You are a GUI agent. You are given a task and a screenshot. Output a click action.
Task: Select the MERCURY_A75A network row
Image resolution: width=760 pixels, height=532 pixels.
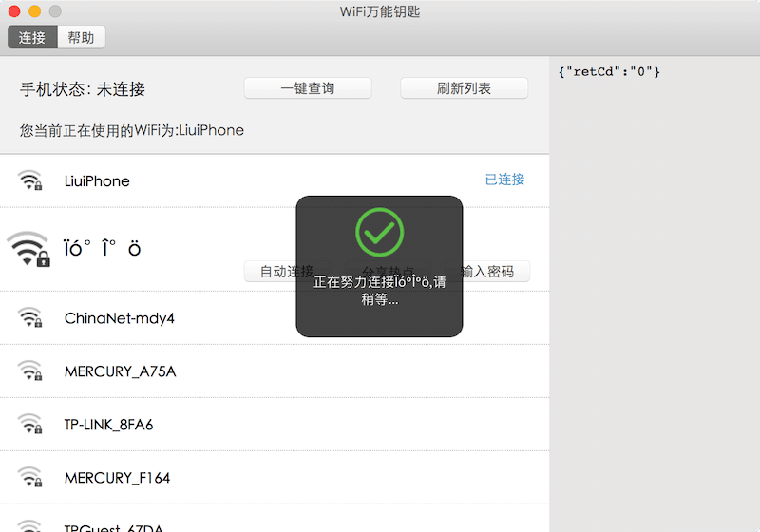pos(275,371)
